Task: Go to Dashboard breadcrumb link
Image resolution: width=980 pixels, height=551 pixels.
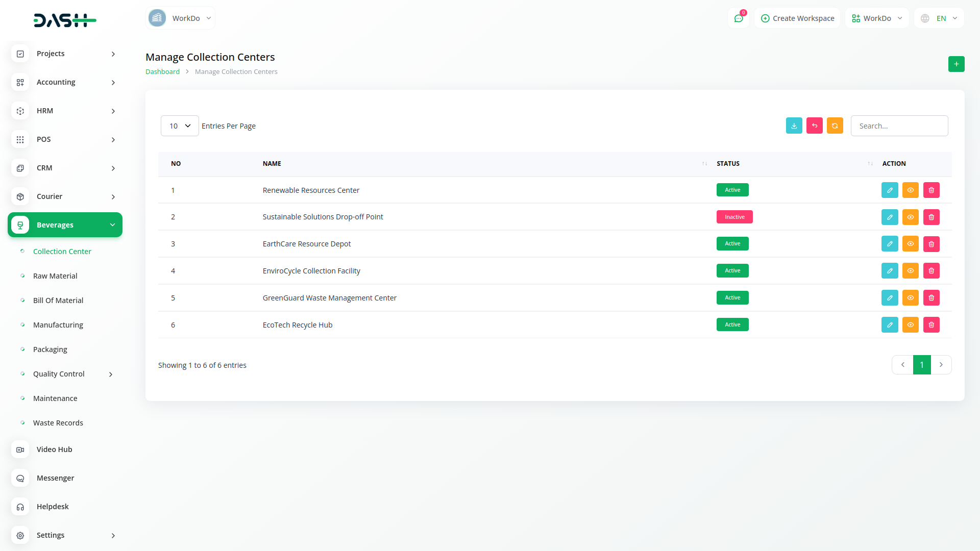Action: click(162, 71)
